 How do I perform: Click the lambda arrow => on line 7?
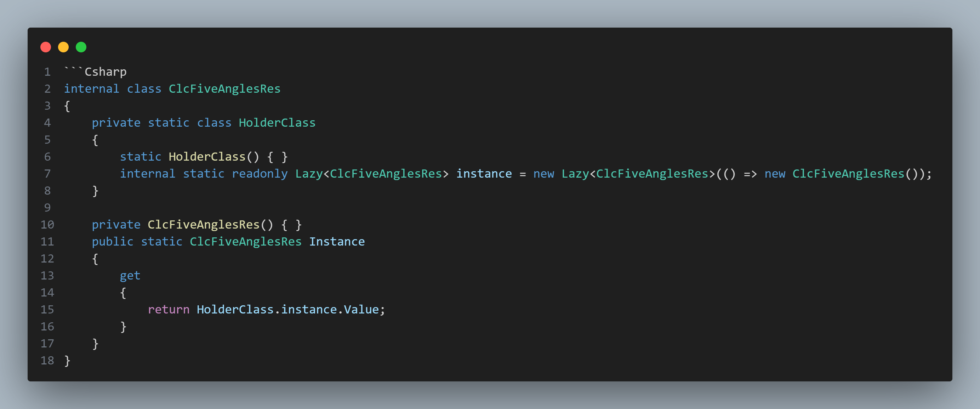click(x=750, y=174)
